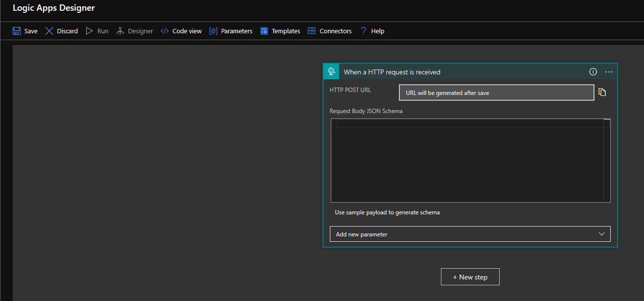Click Use sample payload to generate schema

388,212
